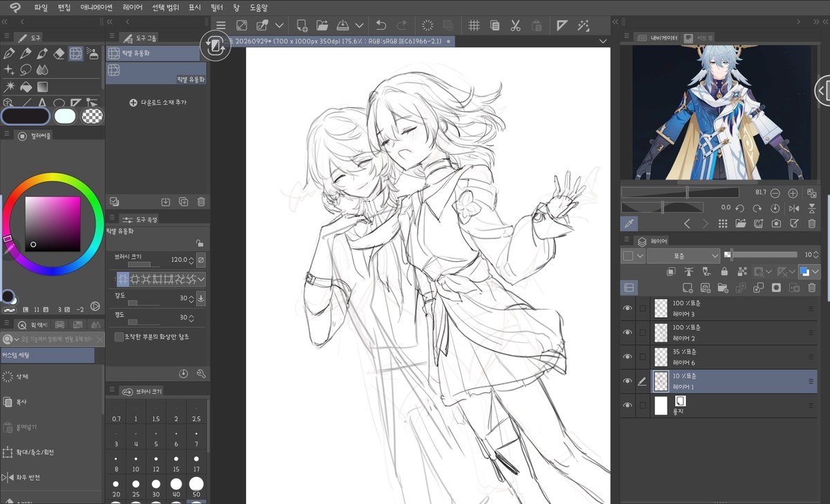Enable 흡착한 부분의 화상만 참조 checkbox
Viewport: 830px width, 504px height.
tap(119, 337)
